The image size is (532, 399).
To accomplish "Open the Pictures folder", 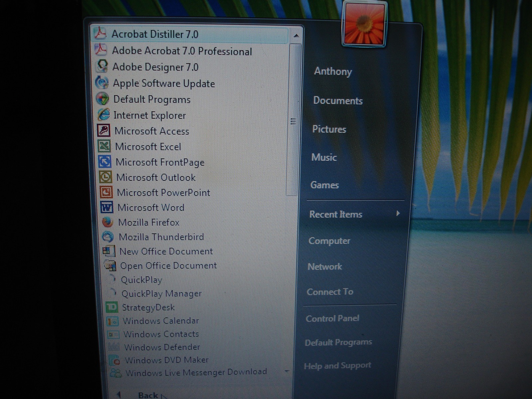I will tap(329, 129).
